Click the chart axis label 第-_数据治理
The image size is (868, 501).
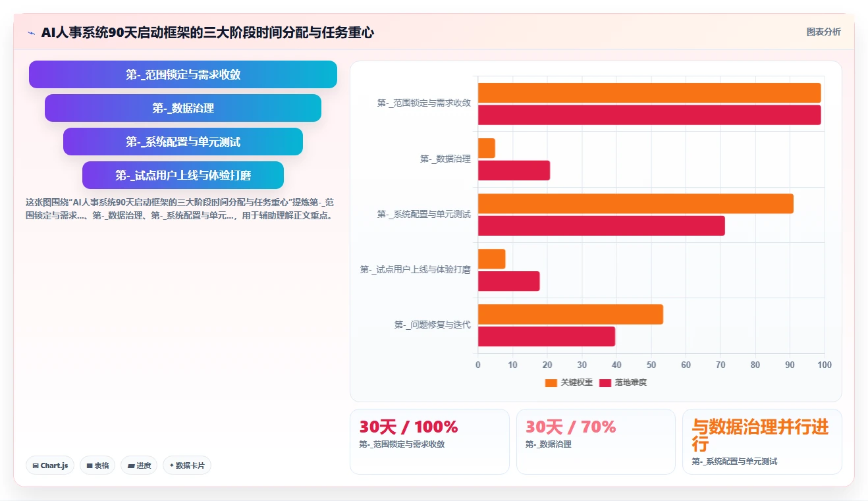point(445,159)
